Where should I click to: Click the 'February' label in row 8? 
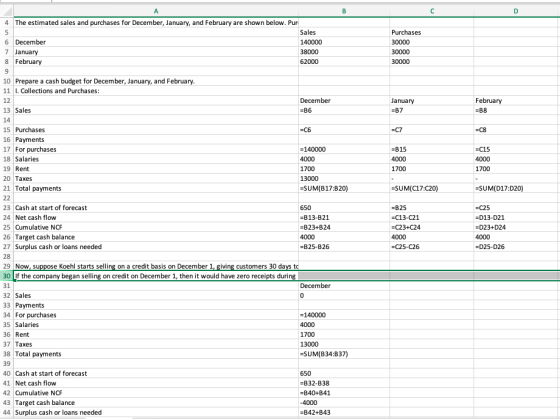pos(28,61)
